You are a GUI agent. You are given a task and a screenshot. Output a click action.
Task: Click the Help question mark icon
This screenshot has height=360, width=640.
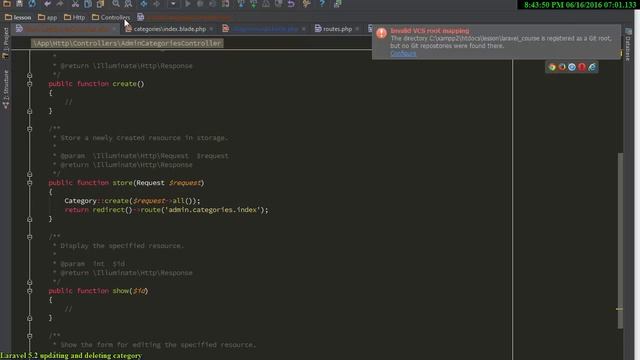[322, 4]
